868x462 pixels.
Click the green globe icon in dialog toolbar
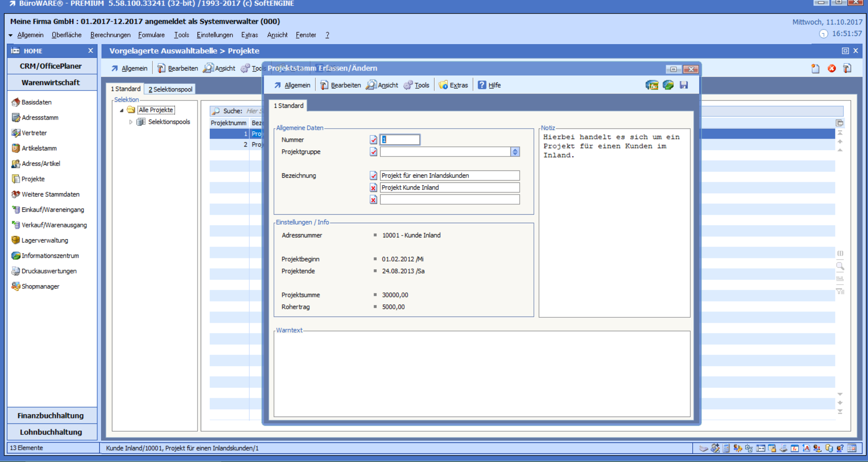coord(668,85)
